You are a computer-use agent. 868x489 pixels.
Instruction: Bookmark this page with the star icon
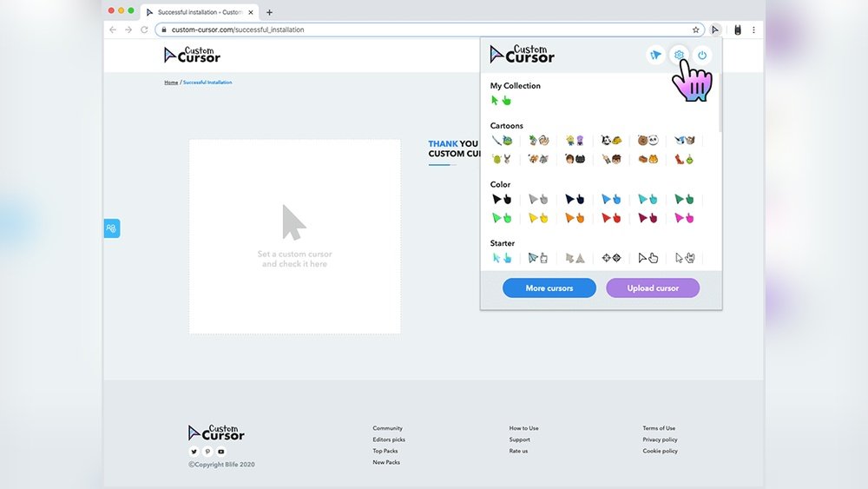click(695, 30)
